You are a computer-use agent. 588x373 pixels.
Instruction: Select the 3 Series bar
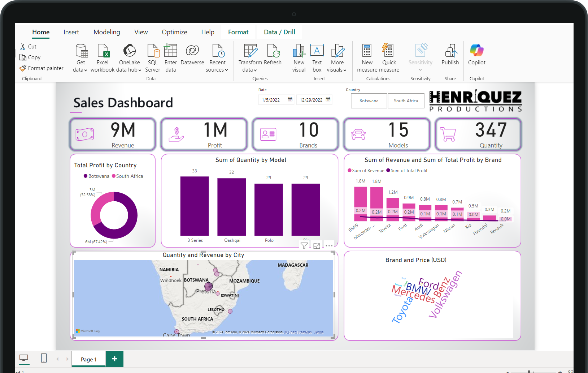pyautogui.click(x=195, y=206)
